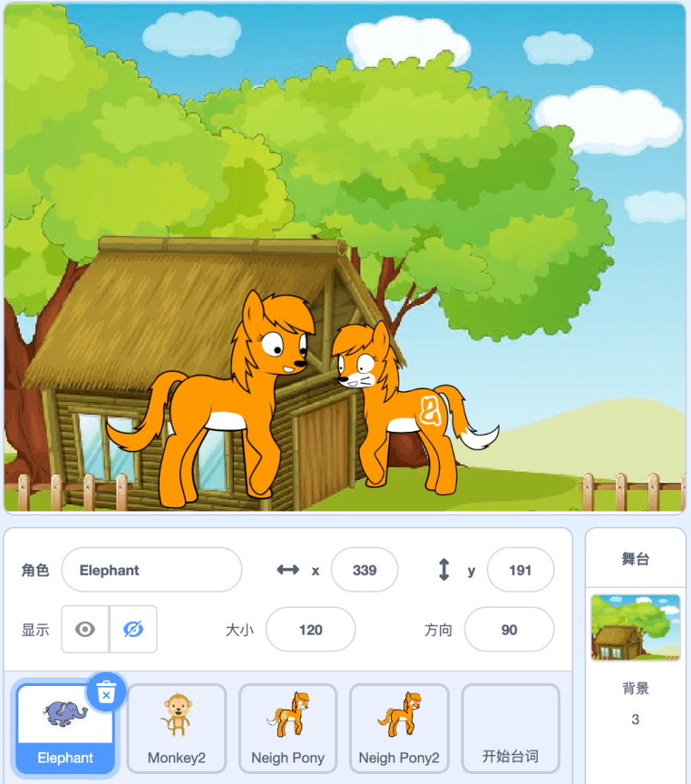Select the Monkey2 sprite
The image size is (691, 784).
pos(176,728)
